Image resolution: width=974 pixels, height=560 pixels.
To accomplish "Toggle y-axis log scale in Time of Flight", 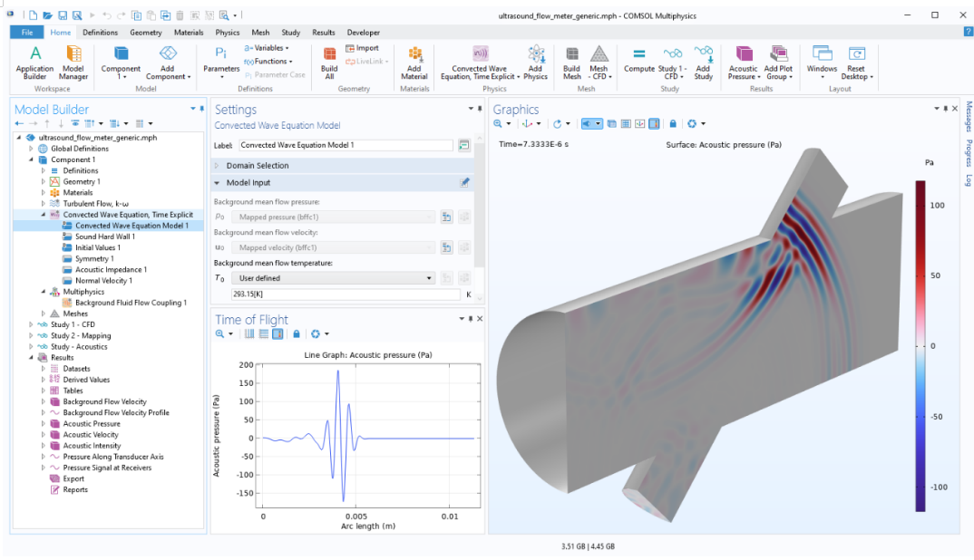I will coord(263,334).
